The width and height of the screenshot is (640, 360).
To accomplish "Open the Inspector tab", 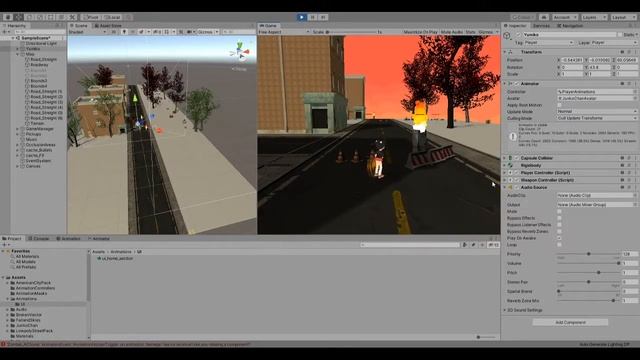I will (515, 25).
